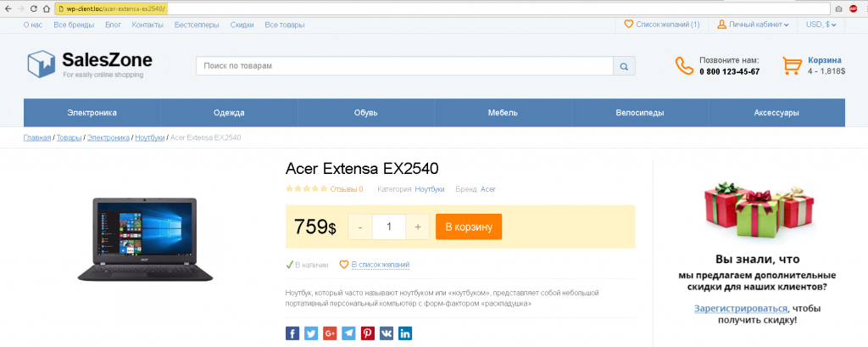Click the orange phone handset icon
The image size is (868, 347).
coord(684,65)
